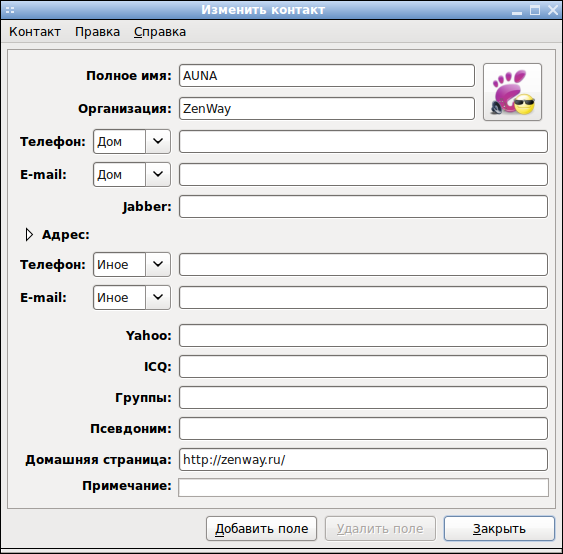
Task: Open the Справка menu
Action: point(160,32)
